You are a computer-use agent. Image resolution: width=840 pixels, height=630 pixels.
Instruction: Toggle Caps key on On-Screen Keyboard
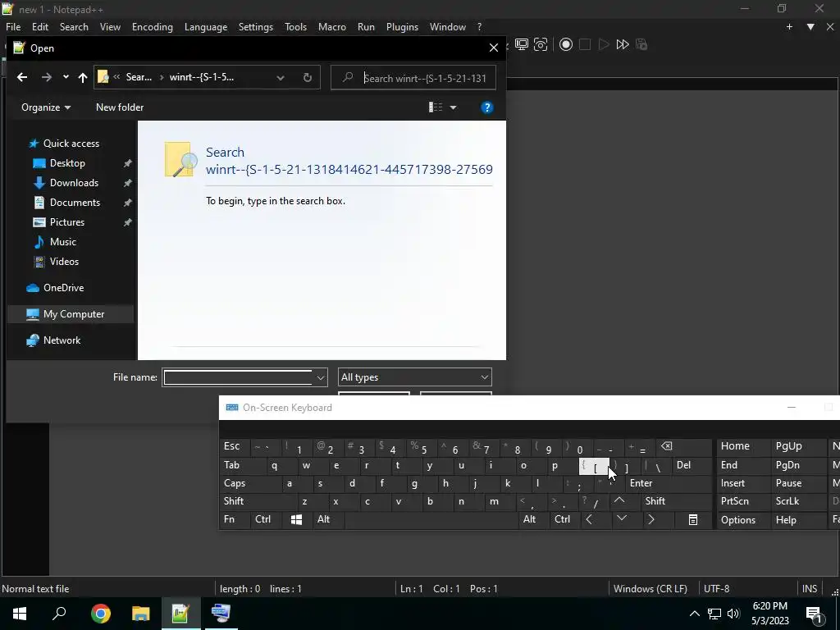251,483
